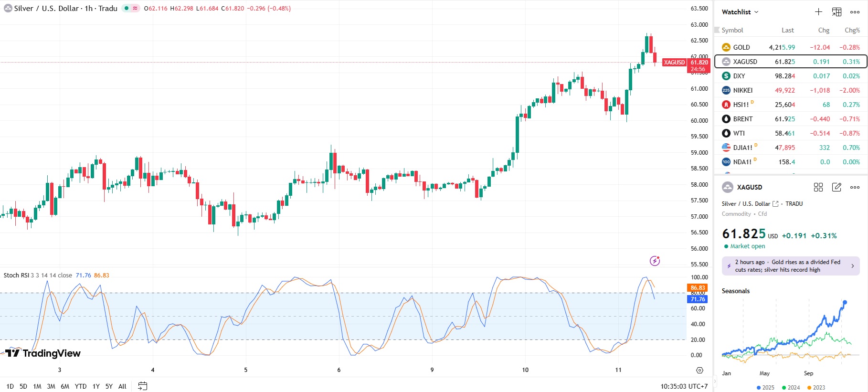Click the purple lightning news marker on chart
The width and height of the screenshot is (868, 392).
(655, 261)
